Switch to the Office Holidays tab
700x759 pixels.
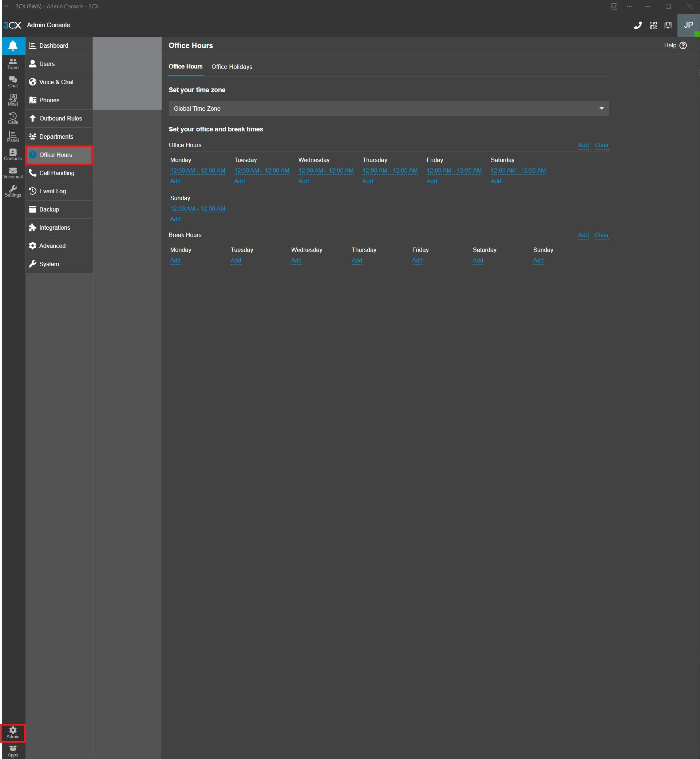(232, 67)
